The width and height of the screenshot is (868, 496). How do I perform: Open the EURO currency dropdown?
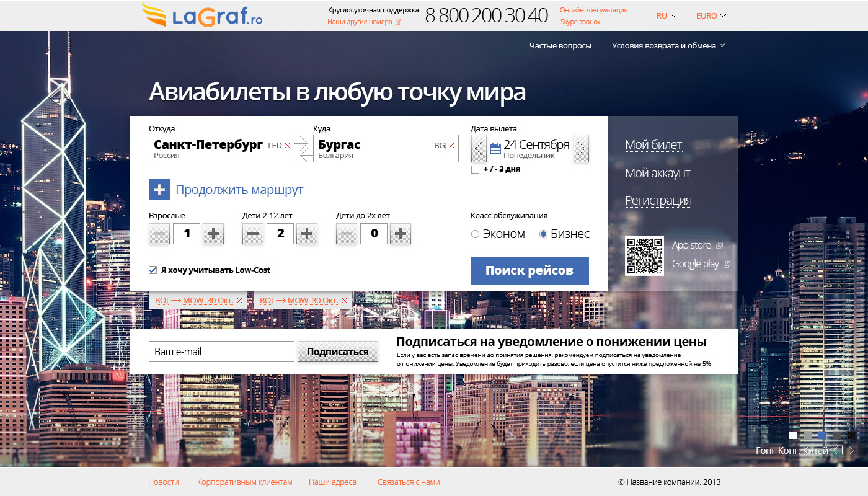(x=711, y=15)
